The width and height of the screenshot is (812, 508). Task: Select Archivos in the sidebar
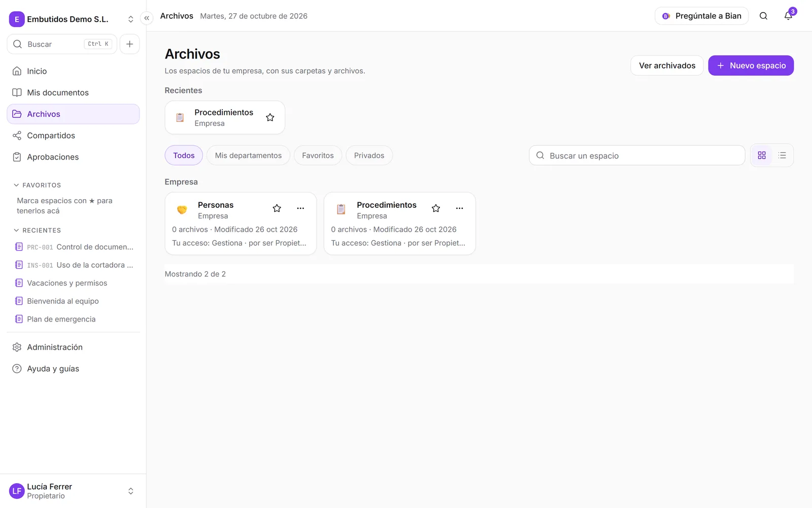coord(73,114)
